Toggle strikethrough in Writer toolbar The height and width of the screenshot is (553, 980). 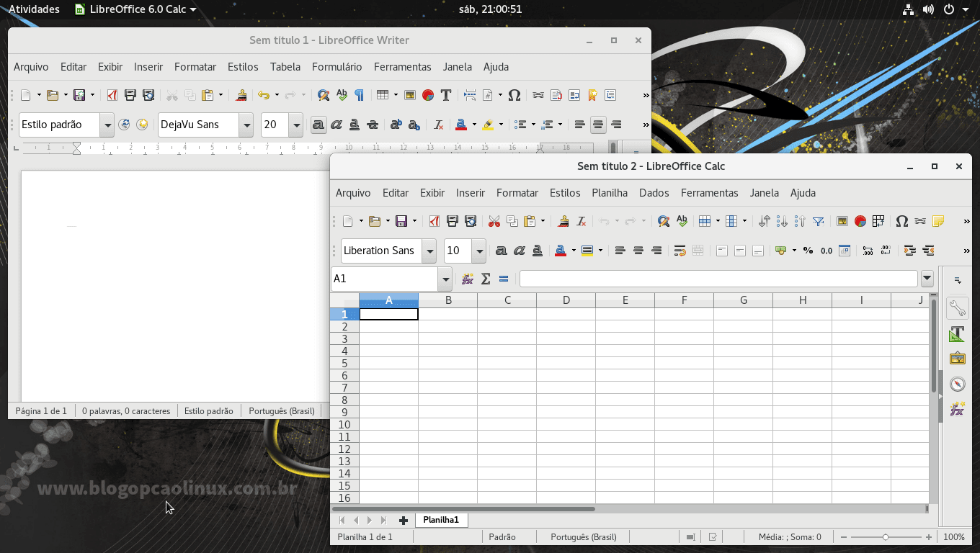point(373,125)
